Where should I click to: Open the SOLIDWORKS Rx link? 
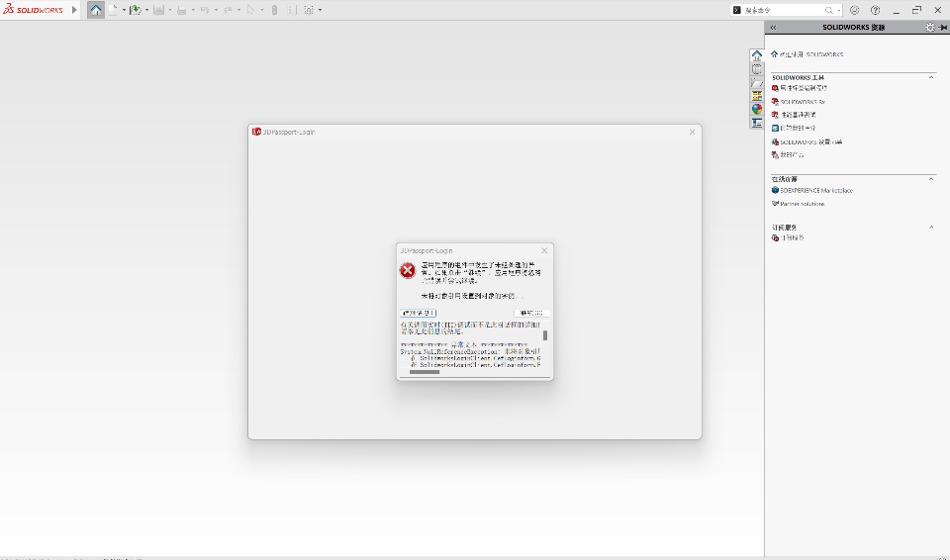(x=799, y=102)
